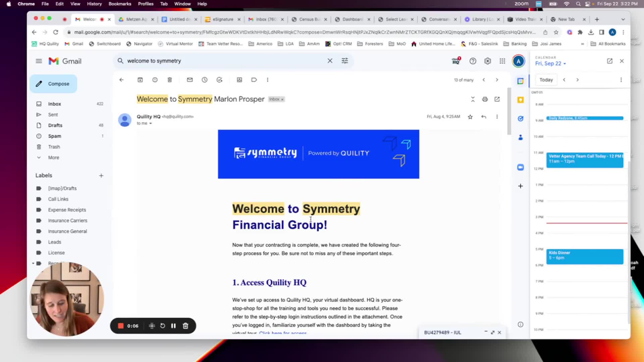This screenshot has width=644, height=362.
Task: Click in the Gmail search field
Action: click(225, 61)
